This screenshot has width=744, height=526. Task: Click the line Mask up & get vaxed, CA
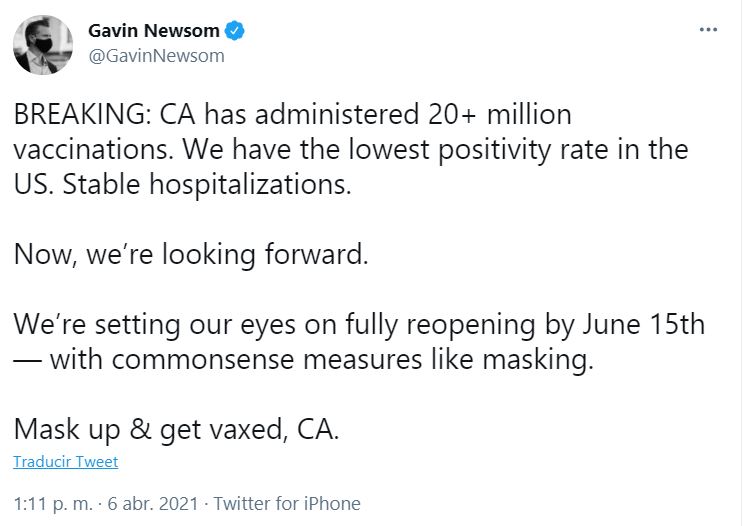177,429
